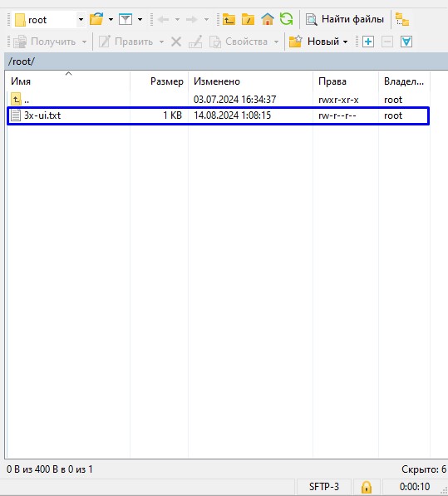Screen dimensions: 448x496
Task: Refresh the remote directory listing
Action: click(x=286, y=19)
